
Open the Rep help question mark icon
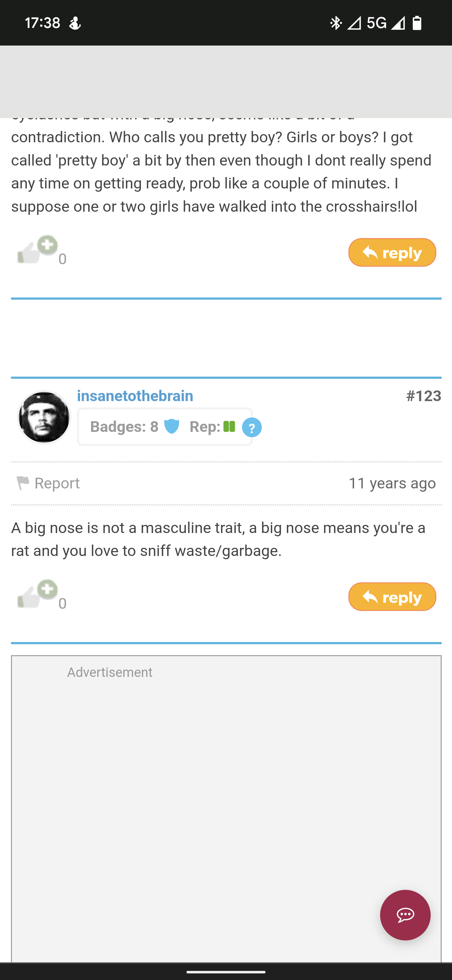(x=252, y=427)
